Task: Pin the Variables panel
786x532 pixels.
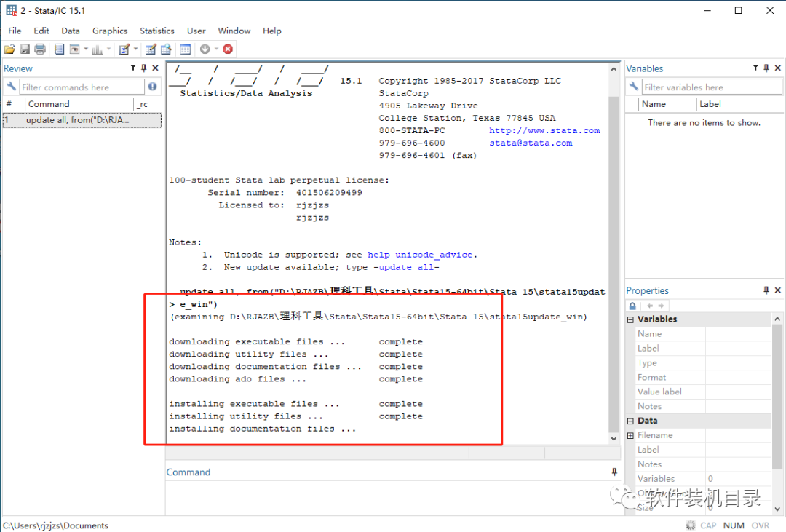Action: (x=766, y=68)
